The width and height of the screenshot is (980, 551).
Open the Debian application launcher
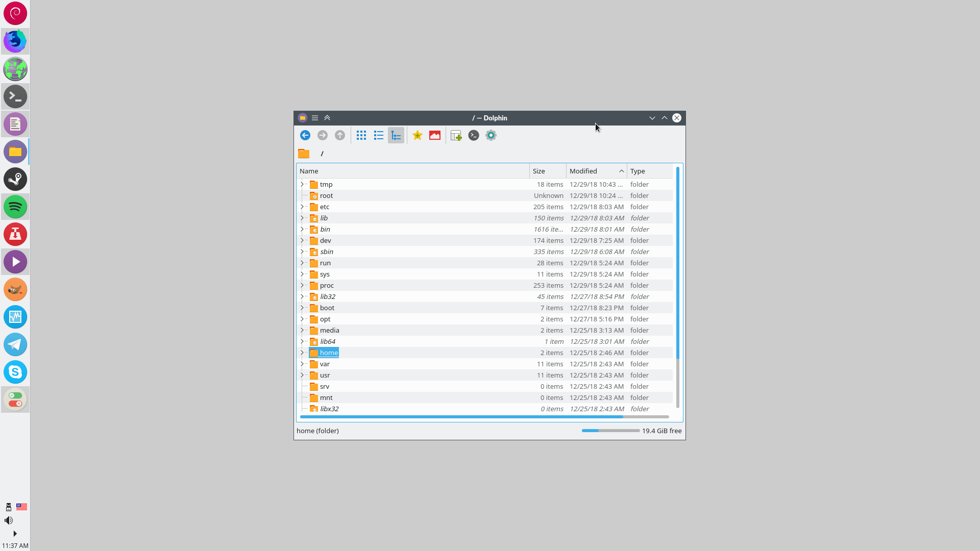(x=15, y=13)
